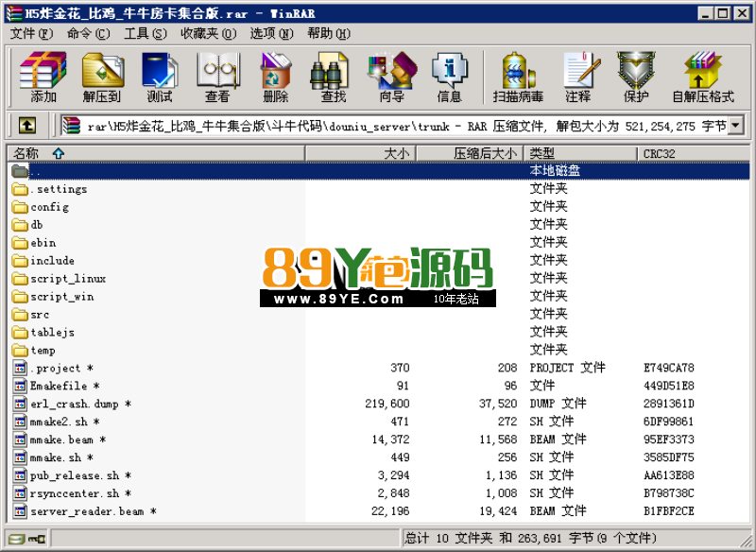This screenshot has width=756, height=552.
Task: Click the 删除 (Delete) toolbar icon
Action: [275, 77]
